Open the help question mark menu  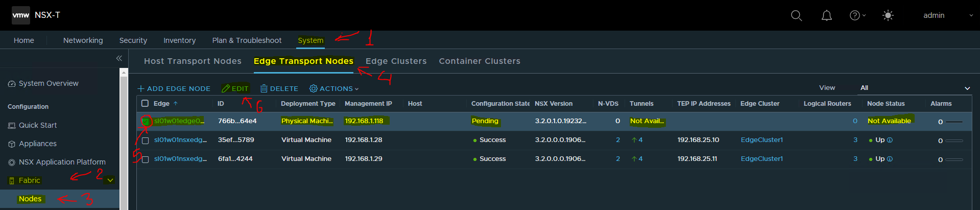(857, 15)
